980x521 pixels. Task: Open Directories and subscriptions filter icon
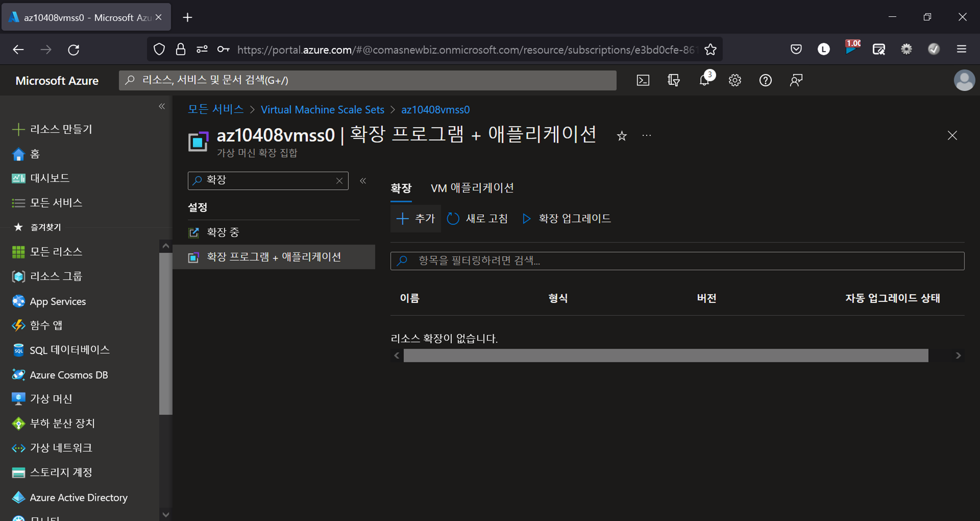point(674,80)
